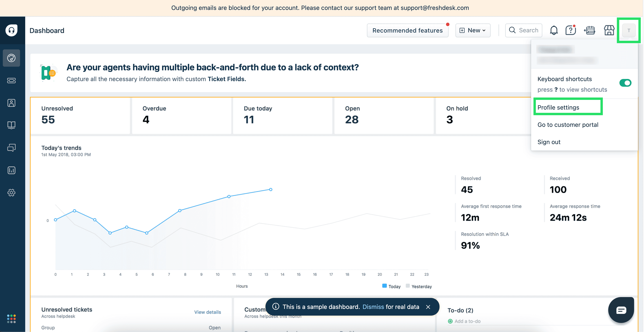
Task: Open the Reports chart icon in sidebar
Action: click(x=11, y=170)
